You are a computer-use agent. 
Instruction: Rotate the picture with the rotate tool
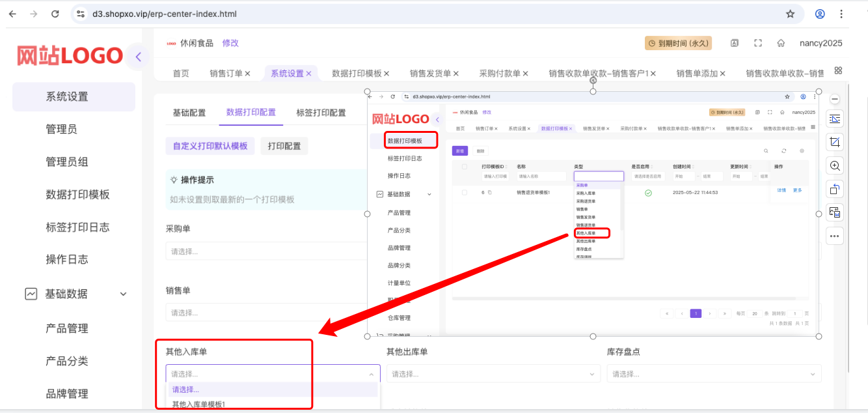[835, 189]
